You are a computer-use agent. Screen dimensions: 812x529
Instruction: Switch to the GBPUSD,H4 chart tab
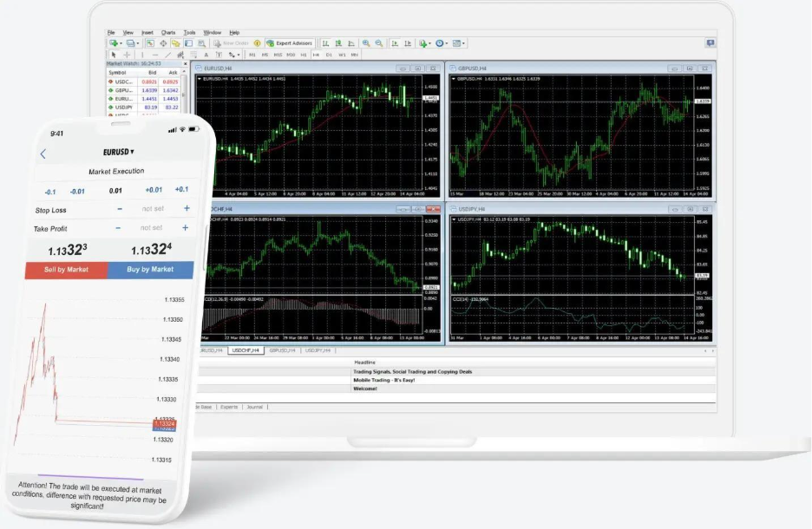[x=284, y=352]
